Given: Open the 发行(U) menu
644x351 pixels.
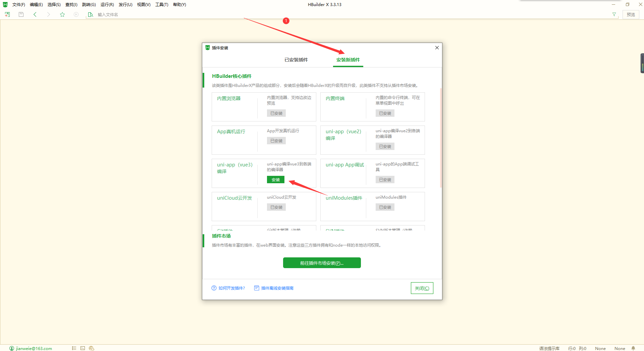Looking at the screenshot, I should pos(125,4).
